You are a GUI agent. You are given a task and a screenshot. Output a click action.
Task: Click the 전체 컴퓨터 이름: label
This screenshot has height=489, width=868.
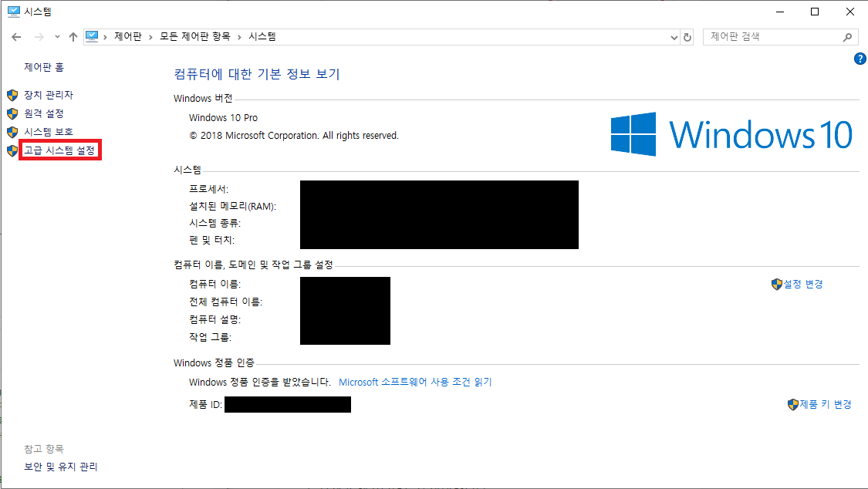tap(225, 302)
